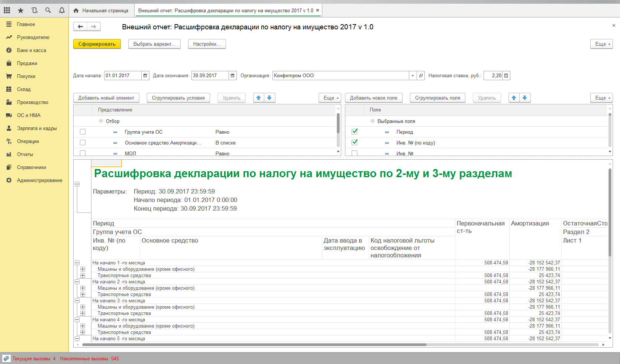Toggle checkbox for МОЛ filter row

tap(83, 153)
